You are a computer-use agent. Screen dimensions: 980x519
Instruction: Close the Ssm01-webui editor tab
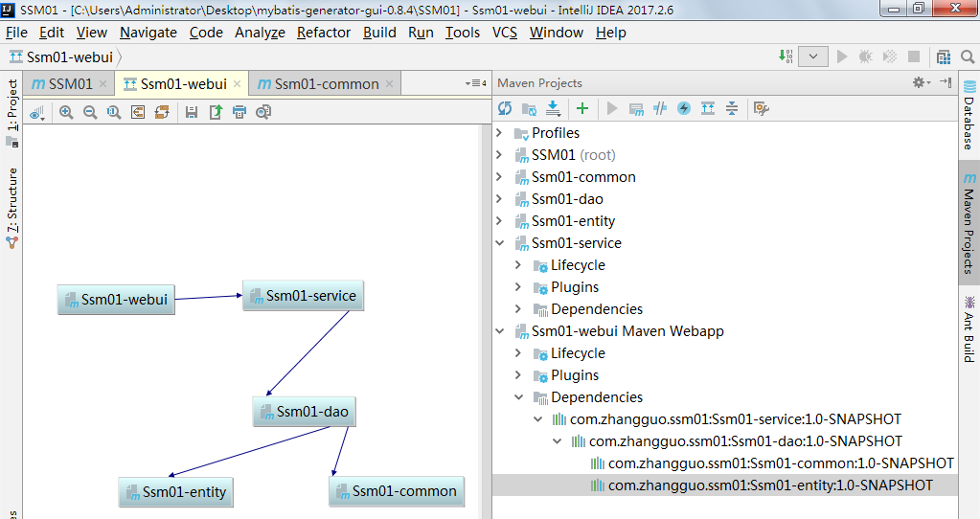pyautogui.click(x=237, y=83)
